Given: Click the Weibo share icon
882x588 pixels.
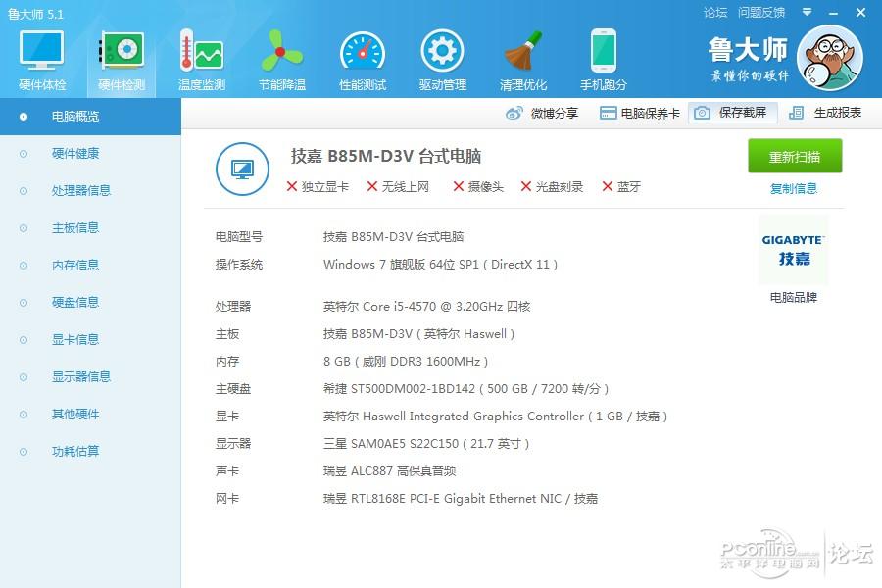Looking at the screenshot, I should click(x=514, y=113).
